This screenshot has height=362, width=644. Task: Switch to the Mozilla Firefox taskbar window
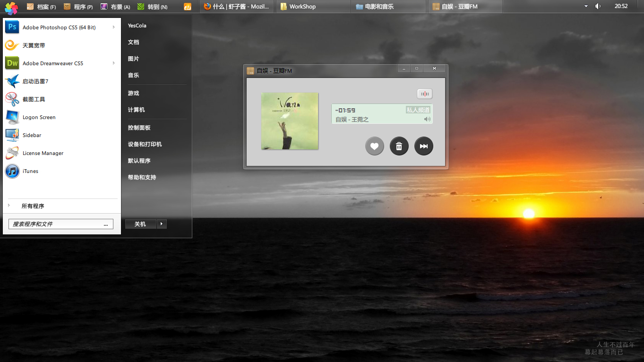coord(237,7)
